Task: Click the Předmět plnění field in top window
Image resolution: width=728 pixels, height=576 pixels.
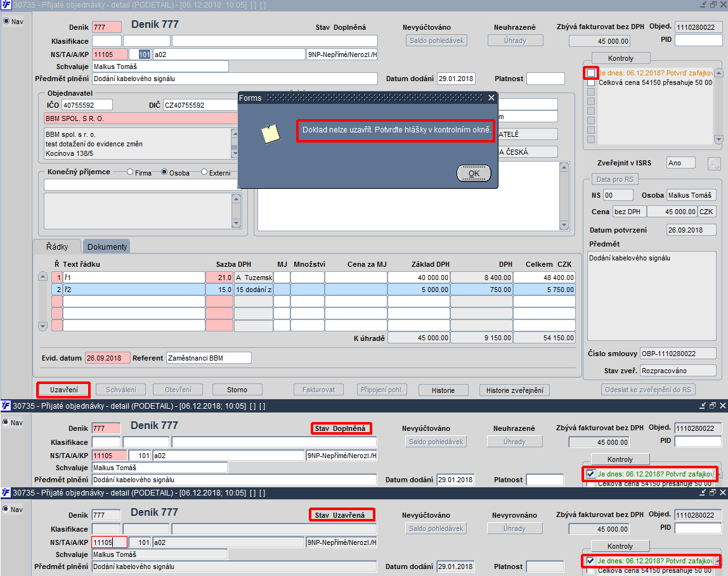Action: point(235,79)
